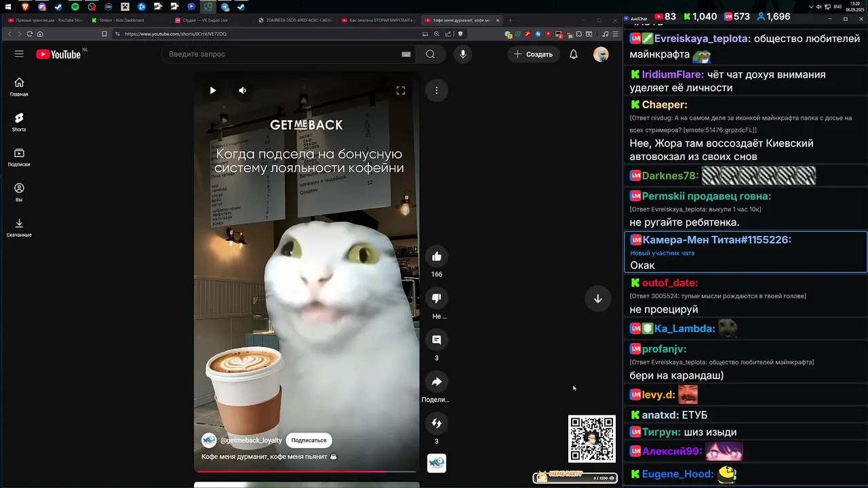The image size is (868, 488).
Task: Click the YouTube logo
Action: 58,54
